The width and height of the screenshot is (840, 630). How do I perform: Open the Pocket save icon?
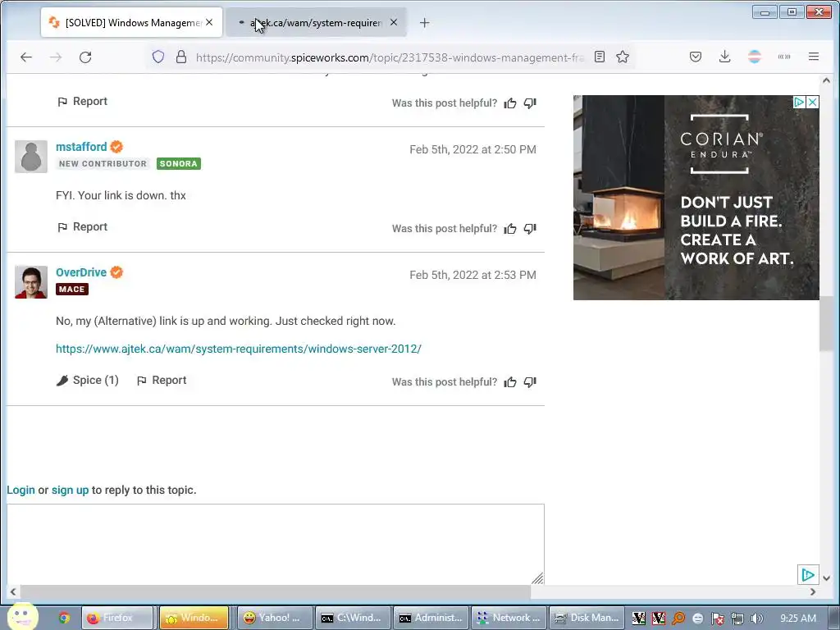pos(696,57)
